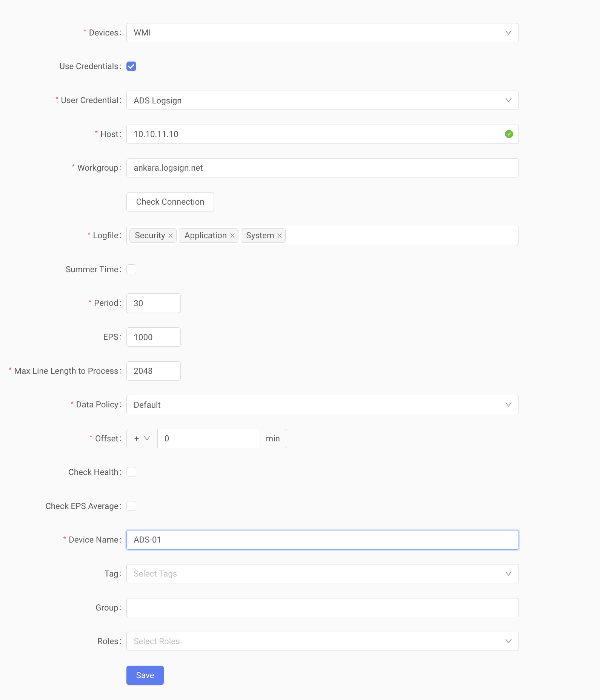600x700 pixels.
Task: Click the Check Connection button
Action: tap(170, 202)
